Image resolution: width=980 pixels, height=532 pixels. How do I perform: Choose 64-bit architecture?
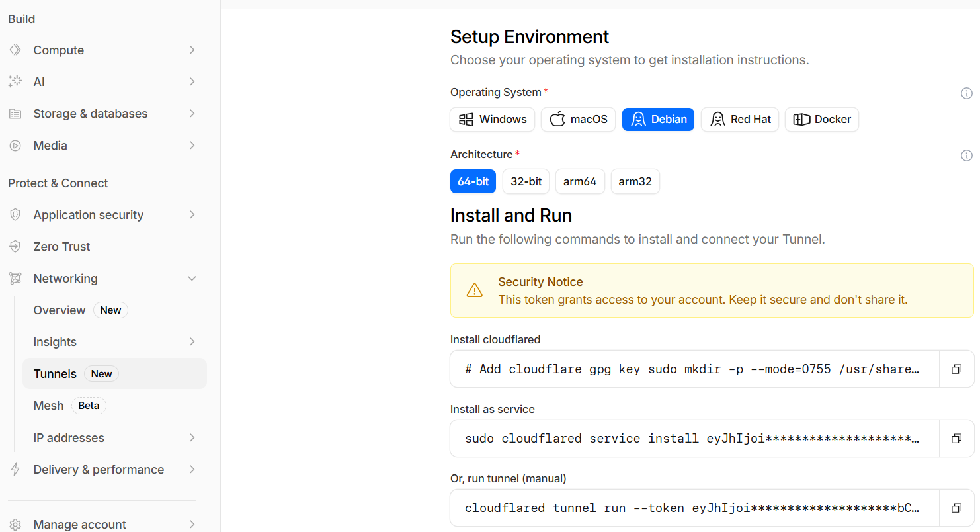click(473, 181)
